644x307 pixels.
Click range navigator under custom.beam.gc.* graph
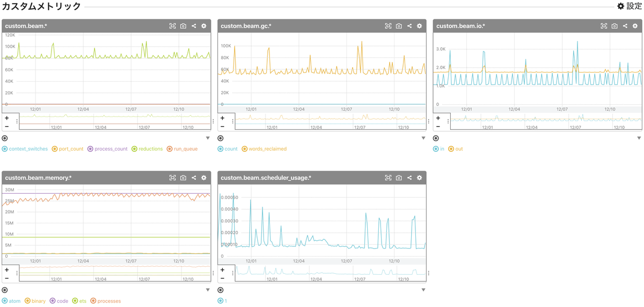(331, 121)
